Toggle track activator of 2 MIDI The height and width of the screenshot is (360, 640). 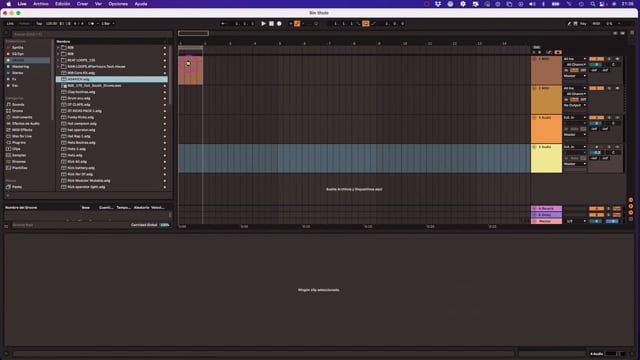(x=596, y=88)
